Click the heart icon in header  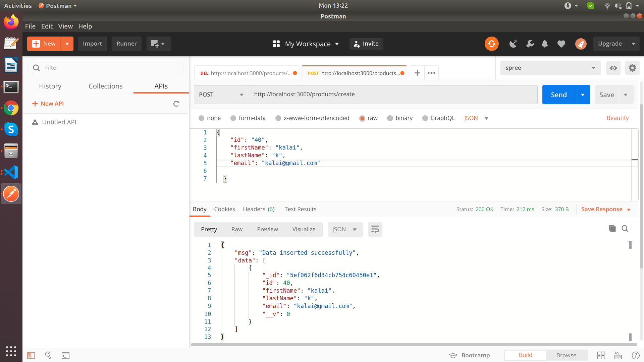pos(561,44)
